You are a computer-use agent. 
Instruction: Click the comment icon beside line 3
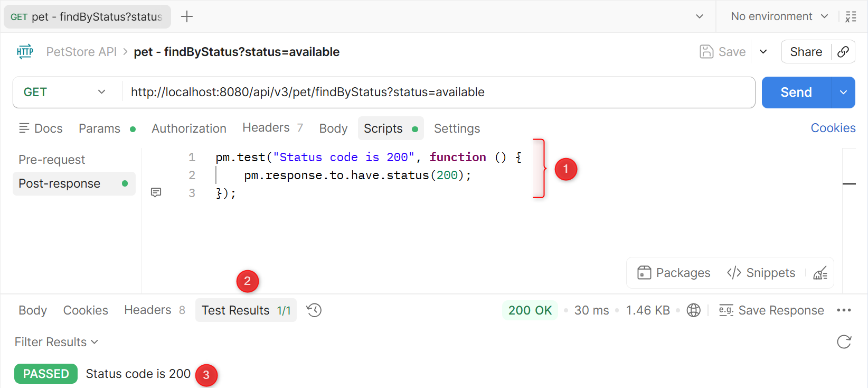tap(156, 192)
